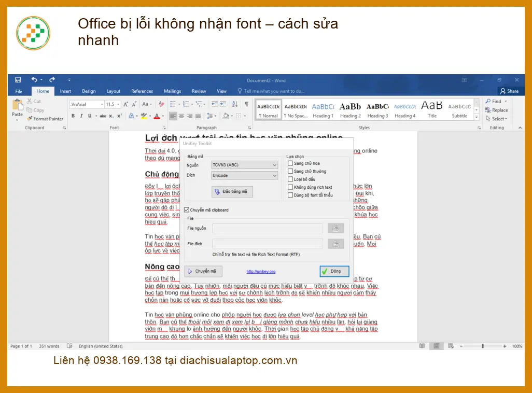Justify the paragraph text

198,116
